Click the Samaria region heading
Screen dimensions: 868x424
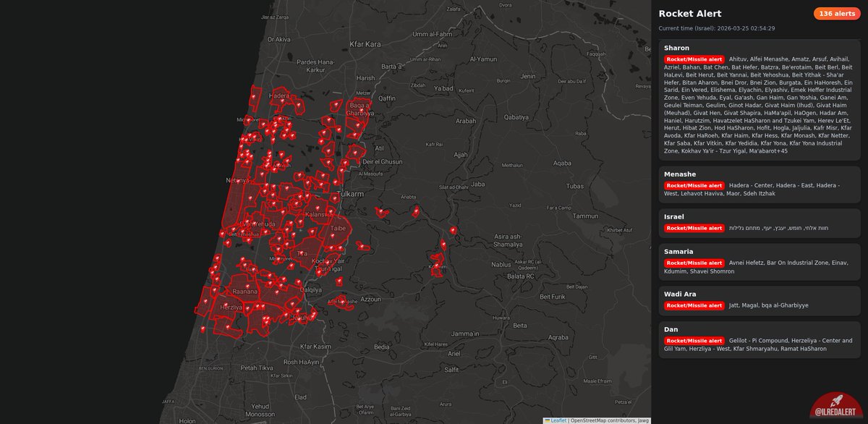(x=678, y=252)
